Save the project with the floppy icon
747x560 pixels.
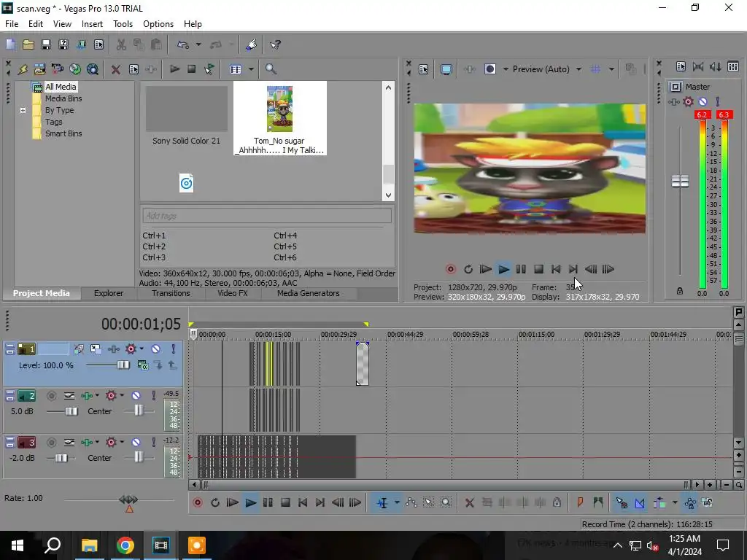46,44
